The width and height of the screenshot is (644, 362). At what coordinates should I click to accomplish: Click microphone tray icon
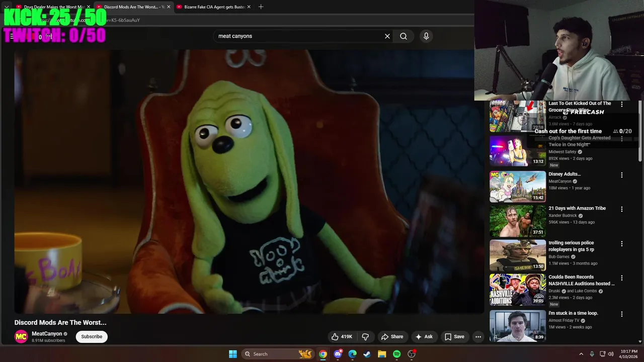pos(592,354)
